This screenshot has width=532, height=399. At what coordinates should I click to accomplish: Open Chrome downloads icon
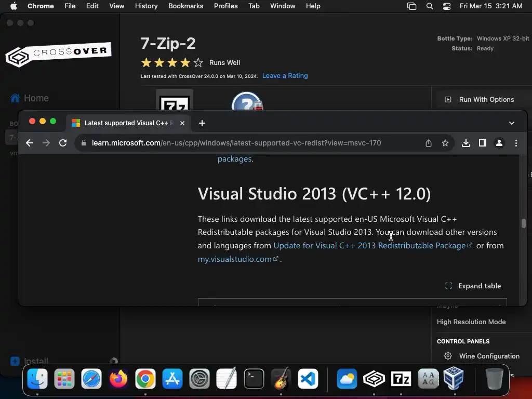click(x=466, y=143)
